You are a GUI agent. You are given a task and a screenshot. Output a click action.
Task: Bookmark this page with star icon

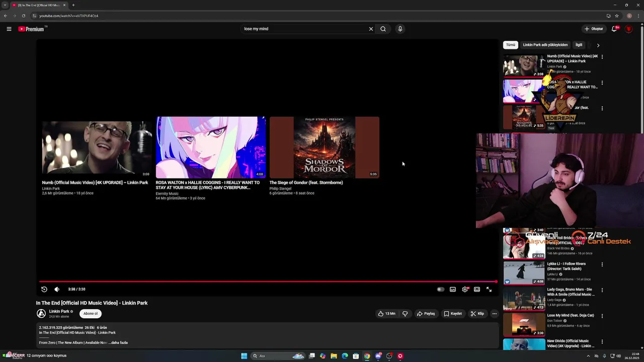pos(617,16)
